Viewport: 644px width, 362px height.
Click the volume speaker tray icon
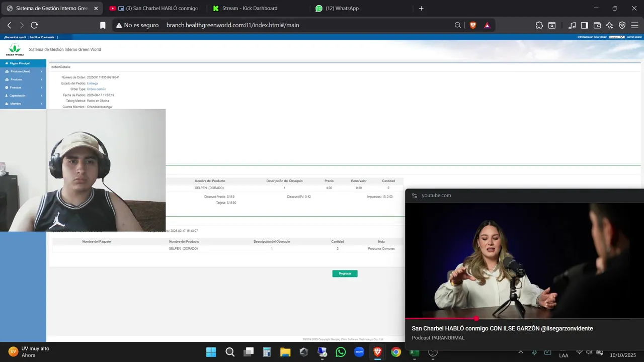click(589, 352)
